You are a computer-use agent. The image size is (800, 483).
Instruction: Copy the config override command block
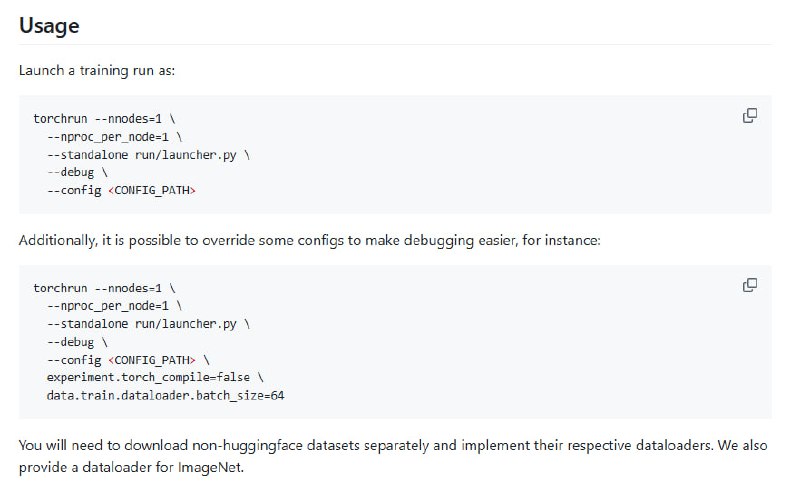(x=749, y=285)
